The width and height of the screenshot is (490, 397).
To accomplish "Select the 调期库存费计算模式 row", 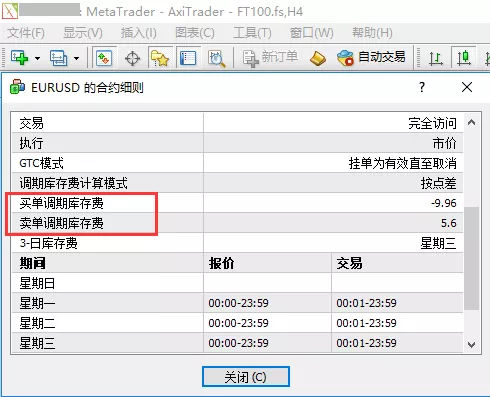I will pos(237,183).
